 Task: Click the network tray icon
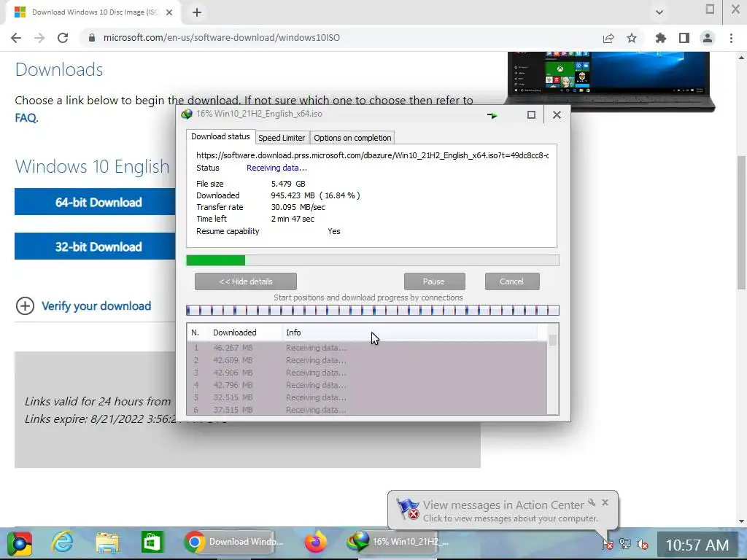[x=625, y=543]
